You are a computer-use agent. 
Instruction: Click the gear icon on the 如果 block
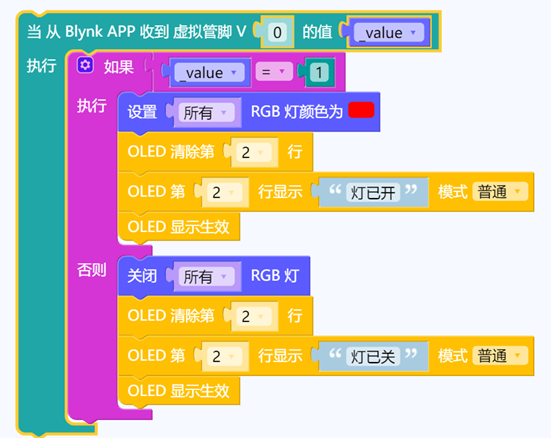coord(85,65)
